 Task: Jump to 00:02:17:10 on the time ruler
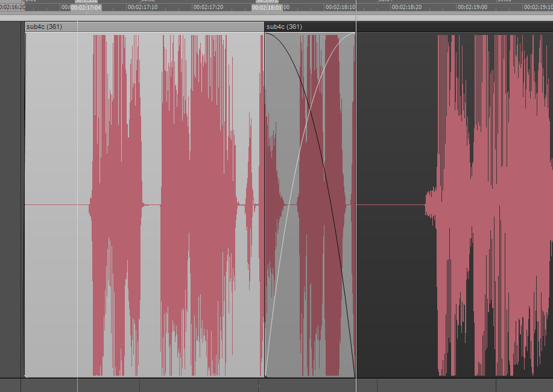[144, 8]
